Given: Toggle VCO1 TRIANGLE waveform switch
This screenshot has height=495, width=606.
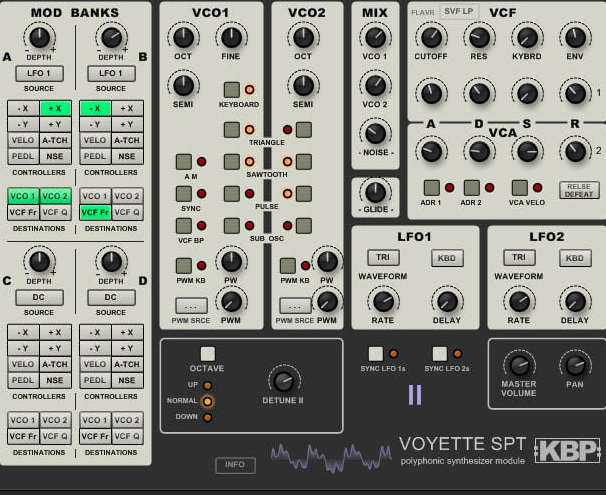Looking at the screenshot, I should pyautogui.click(x=232, y=130).
